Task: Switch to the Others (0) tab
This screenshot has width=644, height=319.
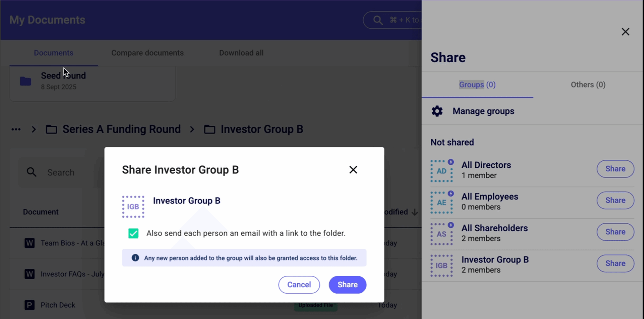Action: [x=588, y=85]
